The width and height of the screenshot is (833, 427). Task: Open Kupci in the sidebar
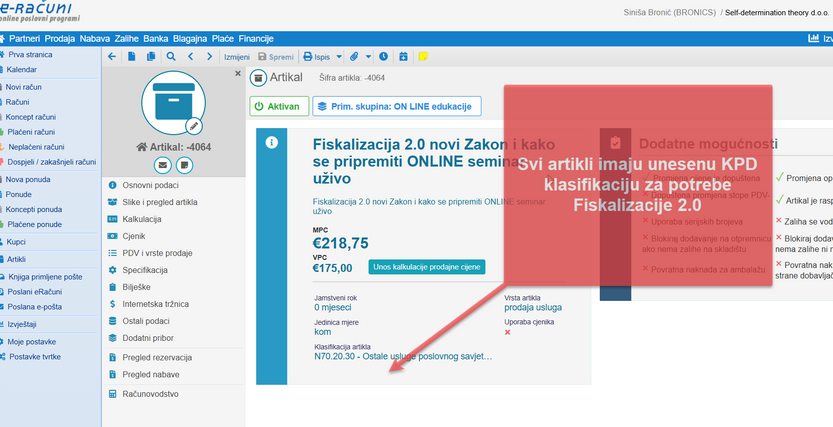(x=16, y=242)
